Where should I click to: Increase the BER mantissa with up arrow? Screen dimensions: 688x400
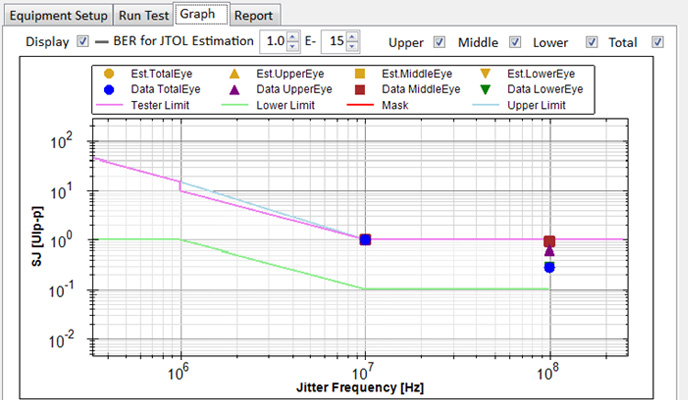(293, 37)
